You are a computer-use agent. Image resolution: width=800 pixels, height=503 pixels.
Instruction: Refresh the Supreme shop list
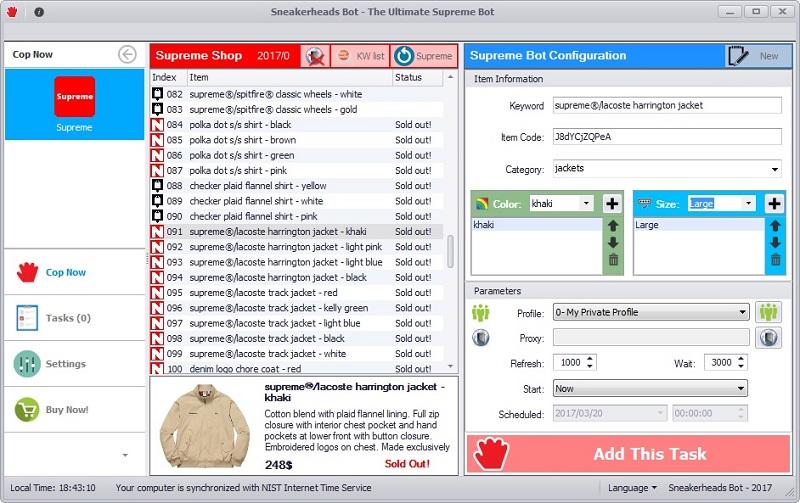click(424, 56)
